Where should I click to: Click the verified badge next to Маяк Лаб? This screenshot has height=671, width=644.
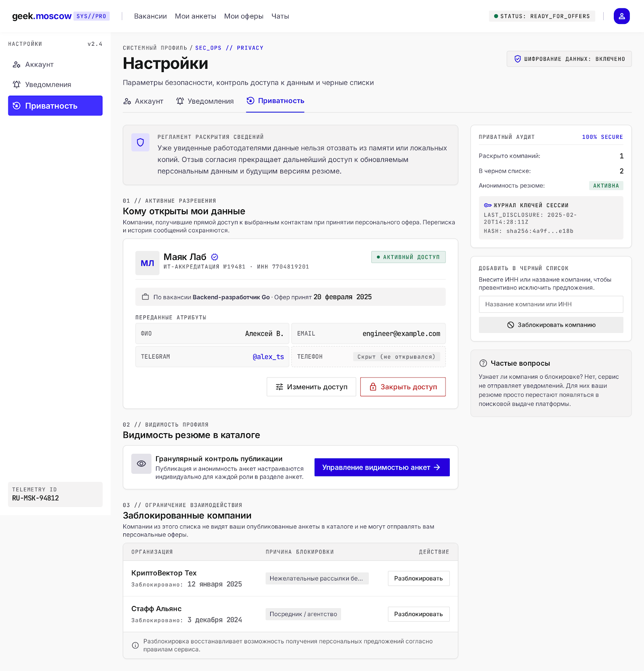point(214,257)
